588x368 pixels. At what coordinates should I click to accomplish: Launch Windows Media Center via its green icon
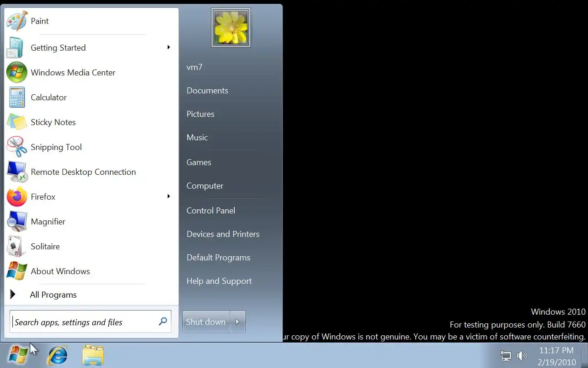tap(17, 72)
